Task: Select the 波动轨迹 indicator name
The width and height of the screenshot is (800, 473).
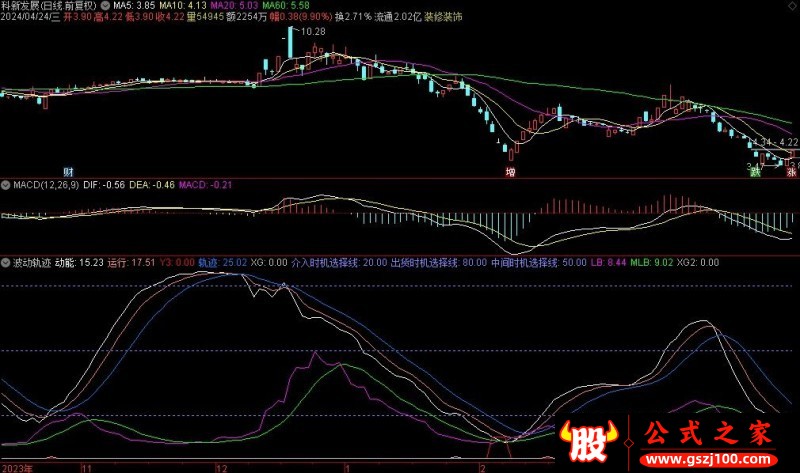Action: tap(32, 263)
